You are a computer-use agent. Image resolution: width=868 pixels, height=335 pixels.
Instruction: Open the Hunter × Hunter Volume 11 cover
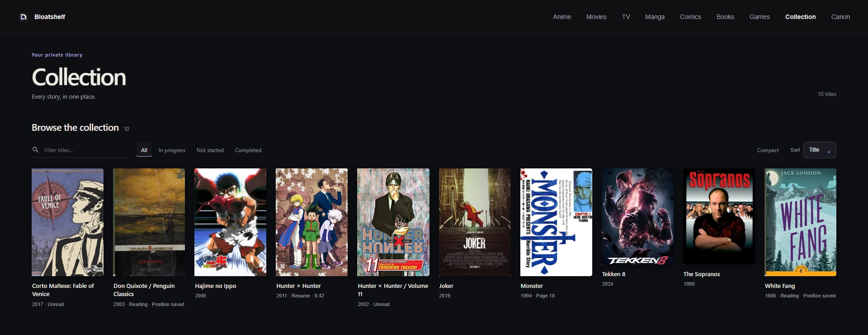pos(393,222)
